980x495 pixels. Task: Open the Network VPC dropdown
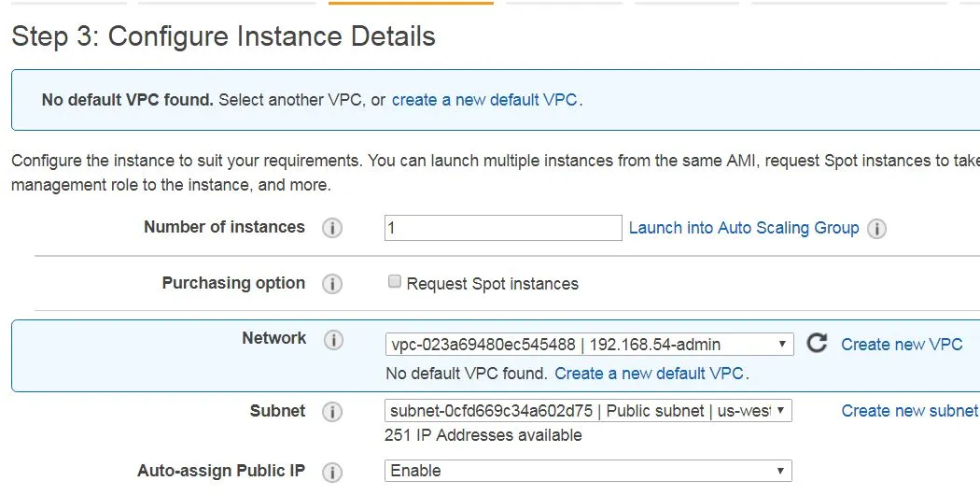(x=589, y=345)
